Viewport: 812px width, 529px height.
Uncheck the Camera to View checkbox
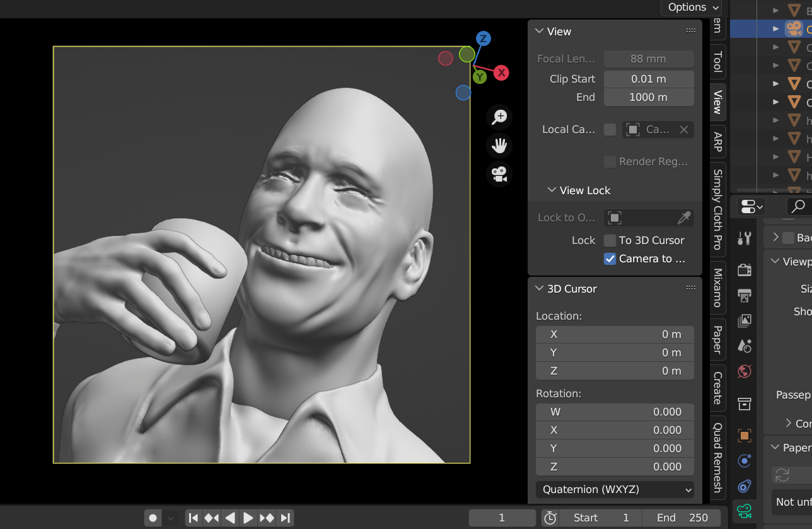(x=610, y=259)
